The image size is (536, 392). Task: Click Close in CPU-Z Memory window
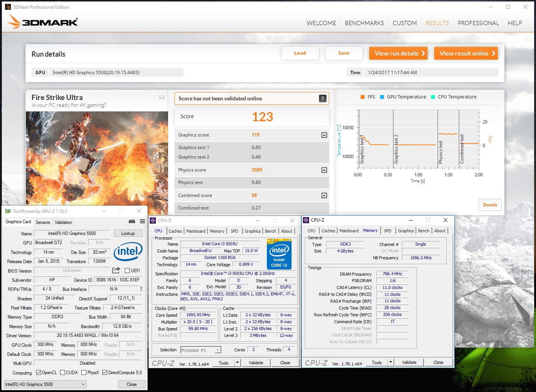click(438, 362)
